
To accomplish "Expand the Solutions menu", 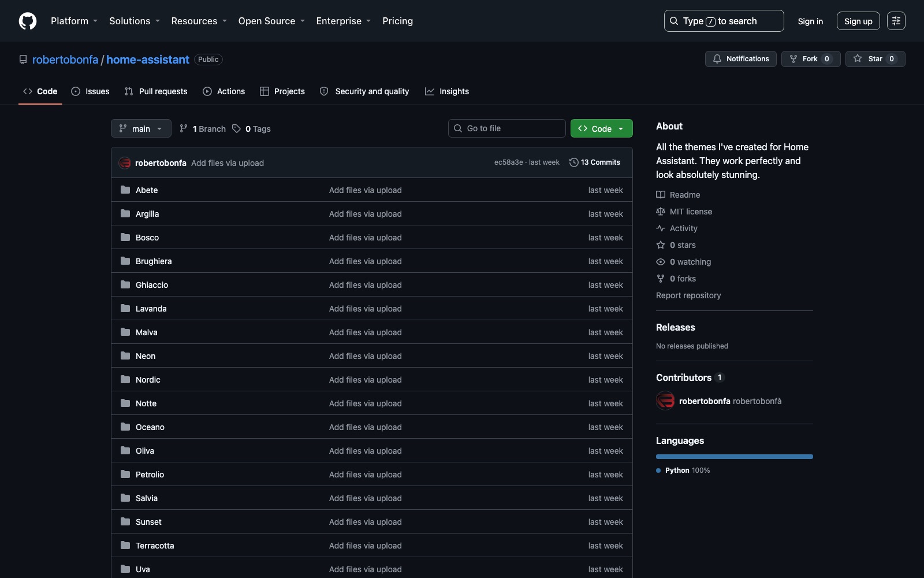I will (x=135, y=21).
